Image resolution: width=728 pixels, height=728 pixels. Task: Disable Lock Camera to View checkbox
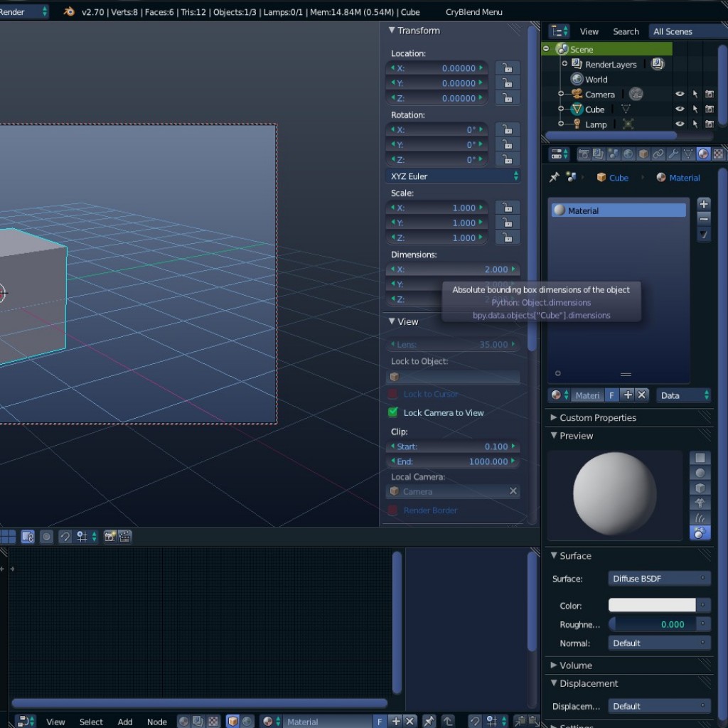[391, 412]
